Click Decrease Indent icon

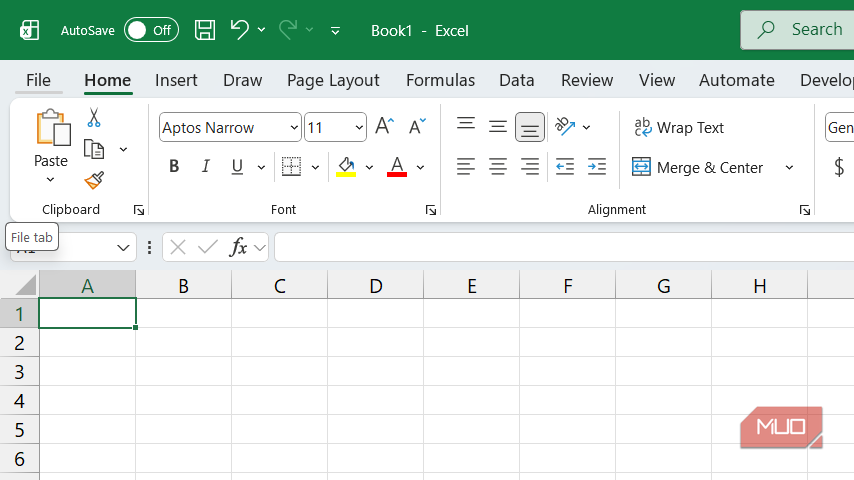point(565,166)
